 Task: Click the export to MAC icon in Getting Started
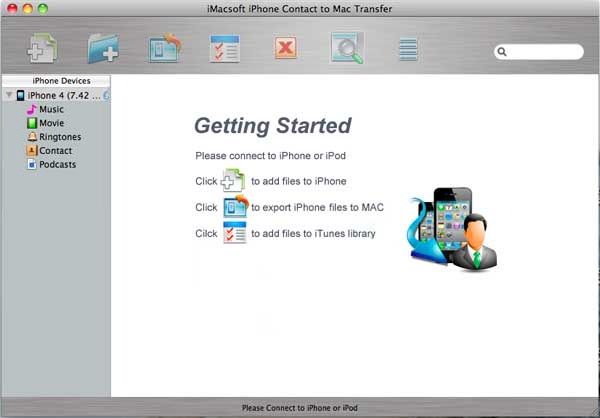236,206
